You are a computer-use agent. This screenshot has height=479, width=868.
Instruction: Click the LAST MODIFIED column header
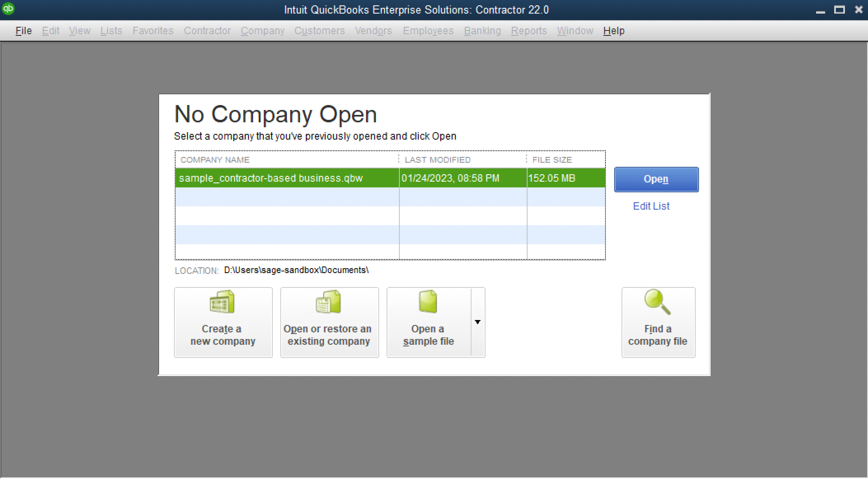[x=437, y=160]
